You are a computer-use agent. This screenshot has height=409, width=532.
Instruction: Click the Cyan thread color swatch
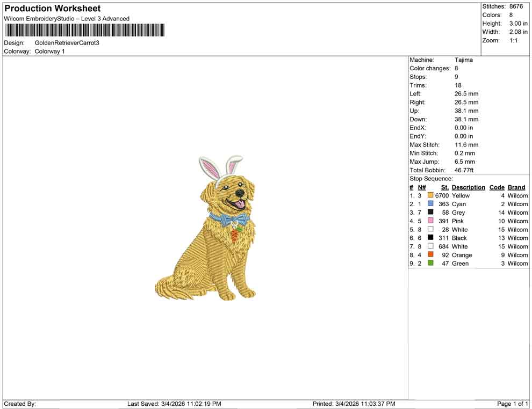point(430,203)
